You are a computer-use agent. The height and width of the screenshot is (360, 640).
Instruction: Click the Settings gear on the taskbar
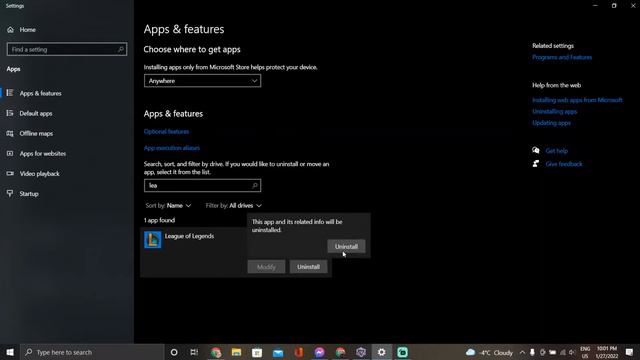point(382,352)
